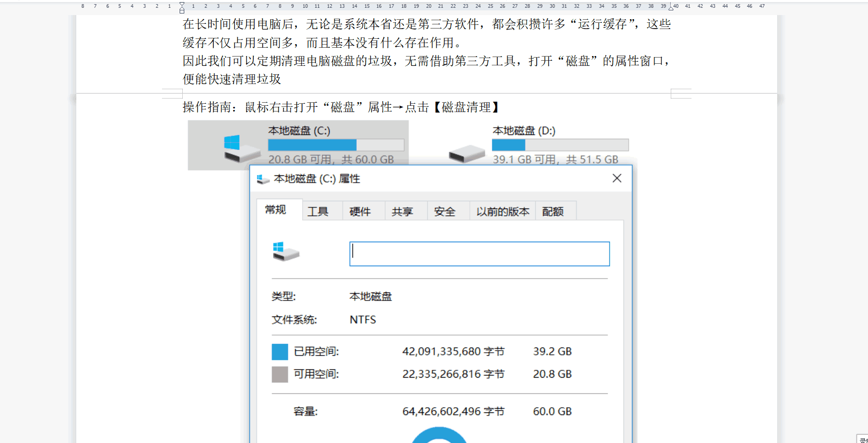Click the drive icon in properties title bar
This screenshot has height=443, width=868.
pyautogui.click(x=263, y=179)
